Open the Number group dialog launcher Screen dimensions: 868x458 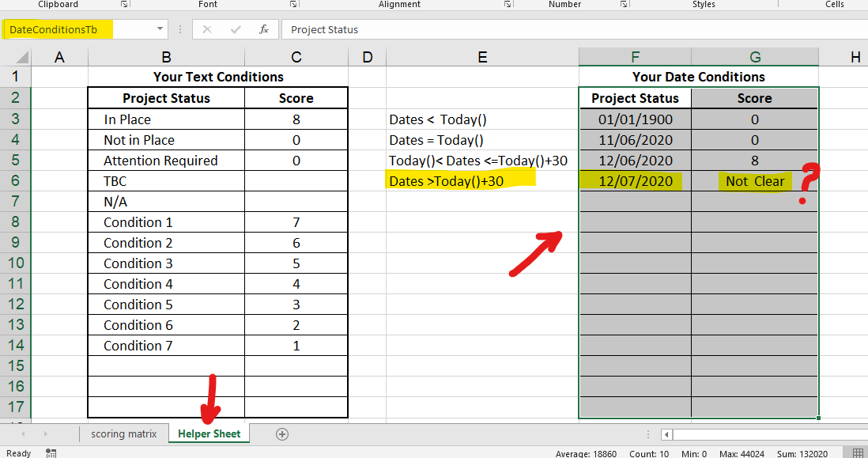(624, 4)
